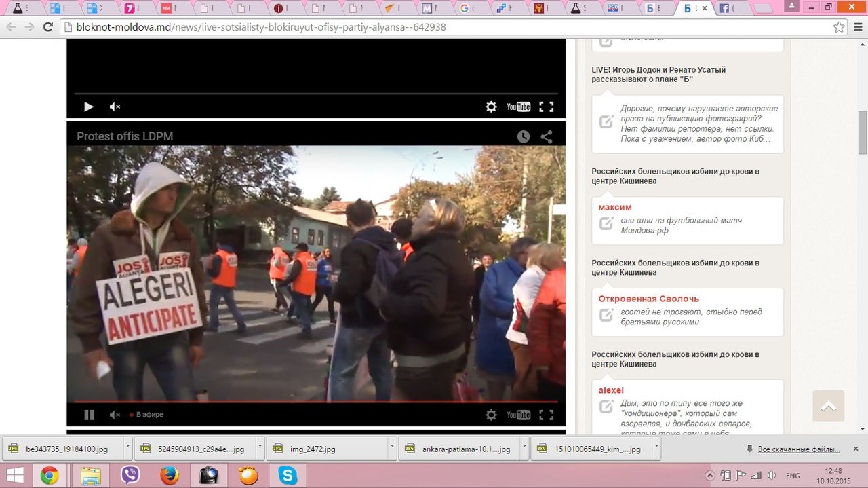The image size is (868, 488).
Task: Open Viber from taskbar
Action: pos(130,475)
